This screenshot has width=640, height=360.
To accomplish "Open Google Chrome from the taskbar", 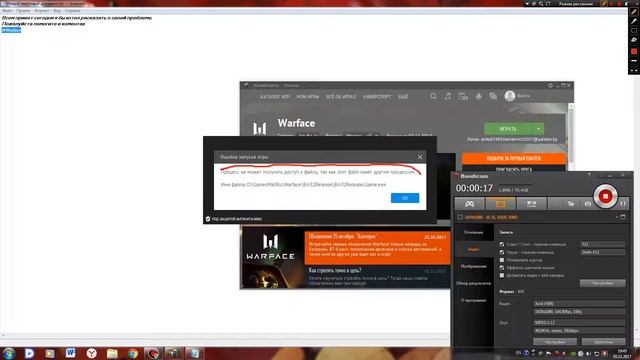I will pos(133,353).
